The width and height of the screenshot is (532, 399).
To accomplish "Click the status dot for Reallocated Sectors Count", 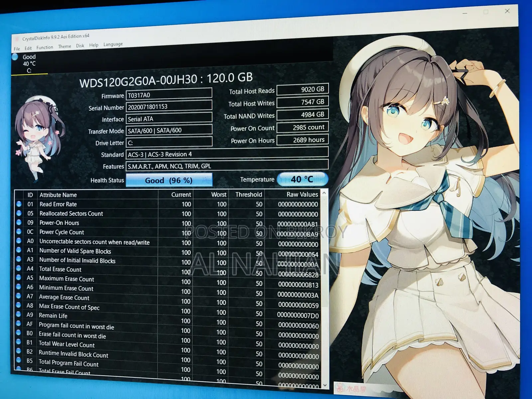I will click(x=19, y=213).
